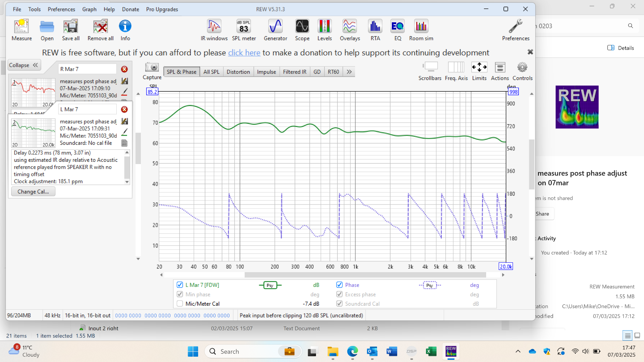644x362 pixels.
Task: Show more graph tabs with >> arrow
Action: point(349,72)
